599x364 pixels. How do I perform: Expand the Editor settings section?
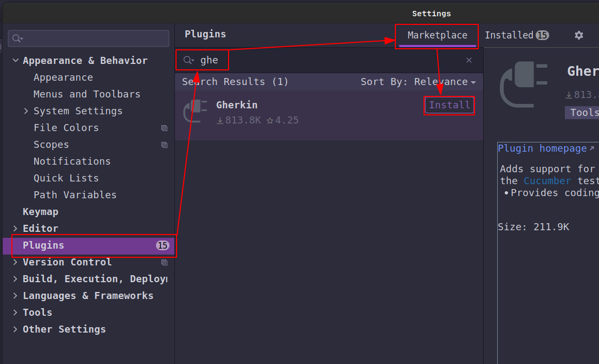(16, 229)
